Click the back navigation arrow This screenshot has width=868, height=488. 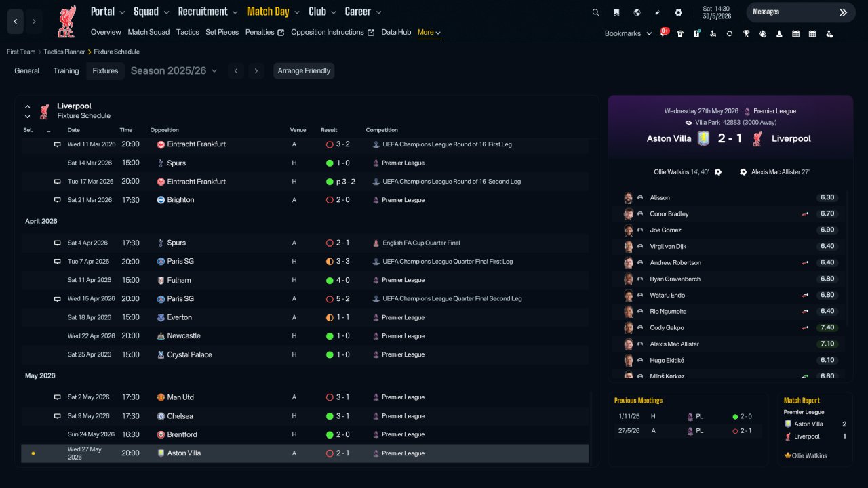click(16, 22)
